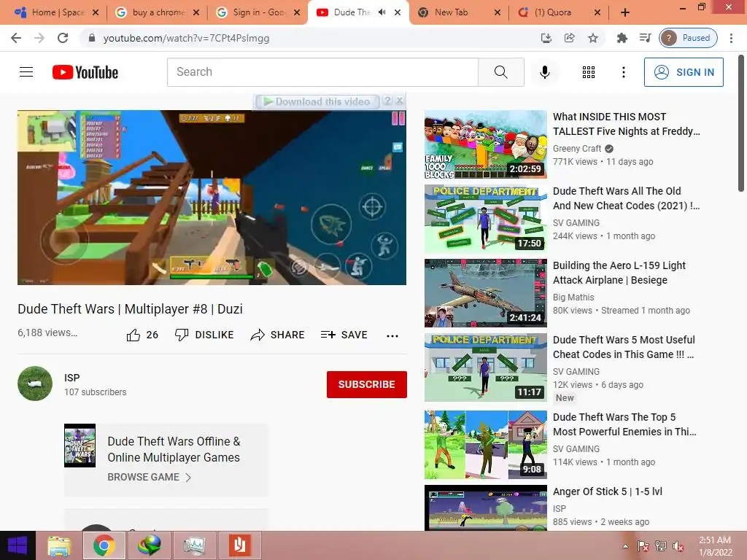Go forward in browser history

(39, 38)
